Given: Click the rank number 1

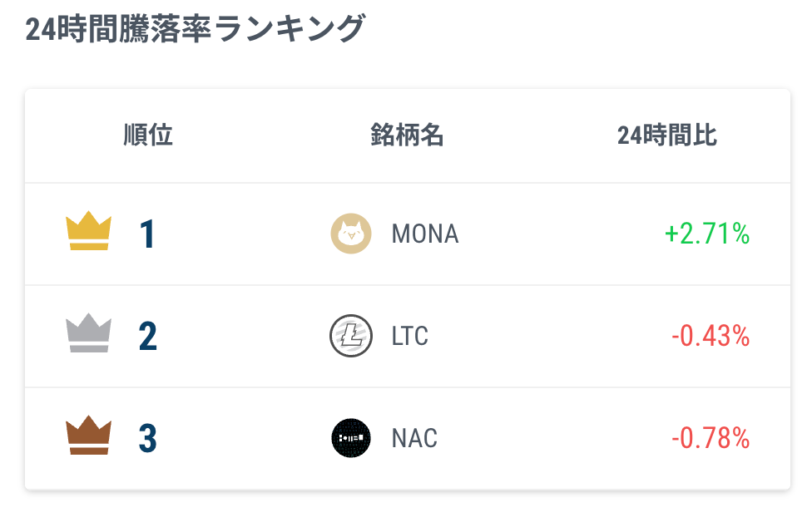Looking at the screenshot, I should 148,234.
